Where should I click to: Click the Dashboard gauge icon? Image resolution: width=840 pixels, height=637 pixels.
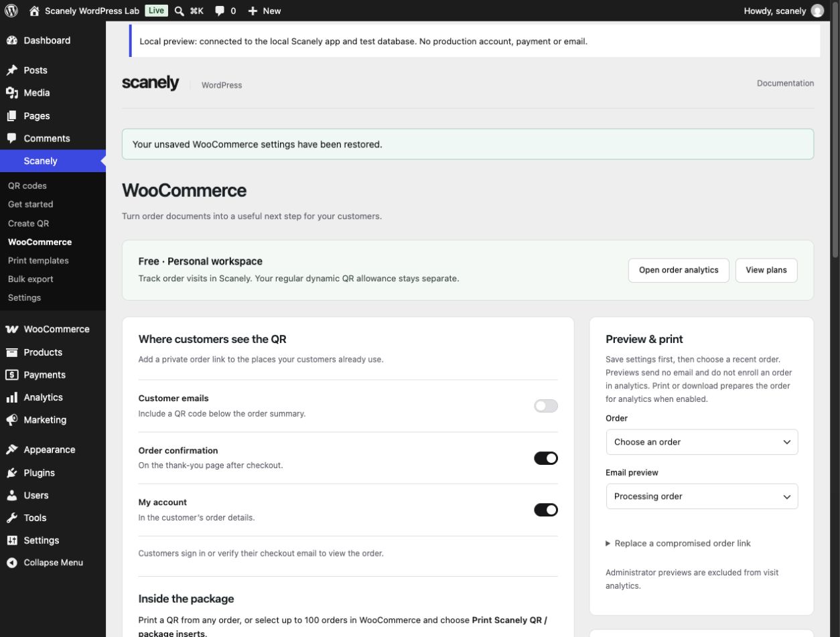(x=11, y=40)
